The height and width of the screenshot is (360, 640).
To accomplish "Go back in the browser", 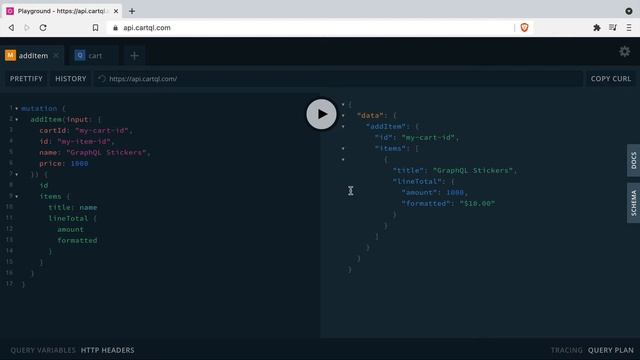I will [x=11, y=27].
